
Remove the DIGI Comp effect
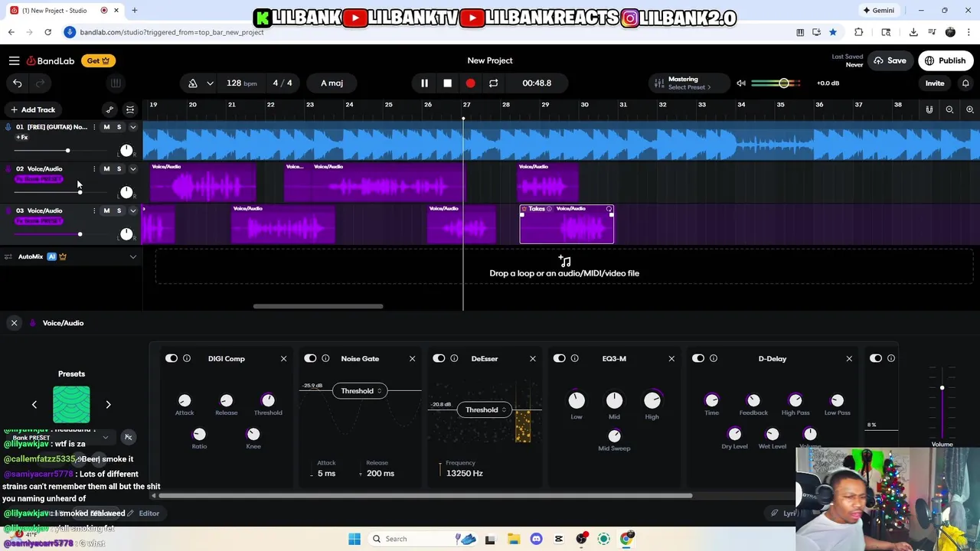(x=283, y=358)
